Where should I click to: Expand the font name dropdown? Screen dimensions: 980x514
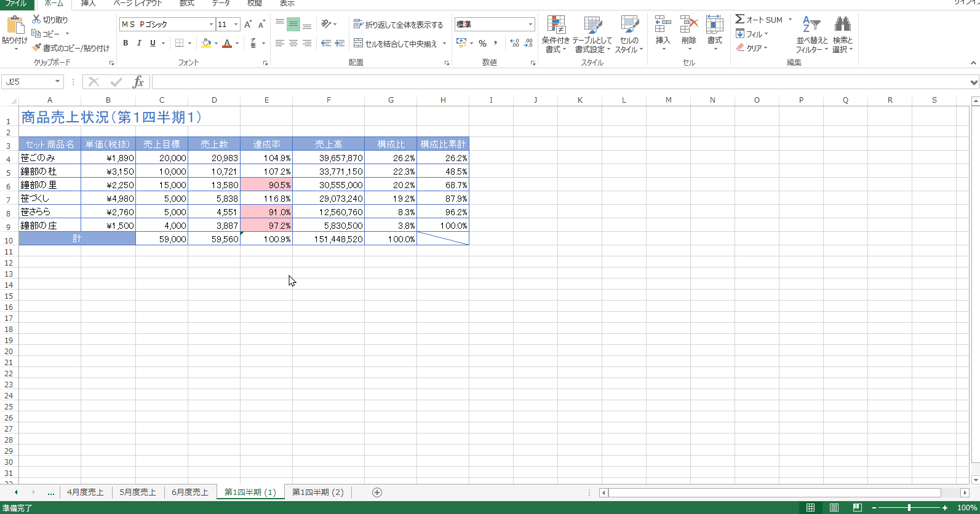coord(211,25)
